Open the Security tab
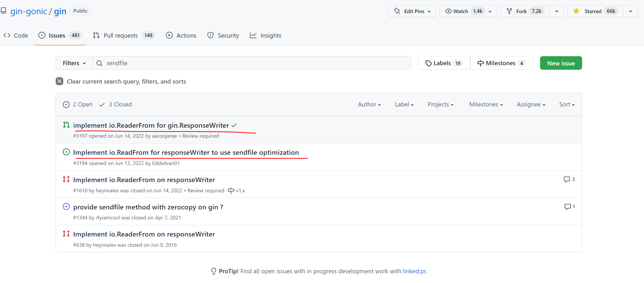Viewport: 644px width, 283px height. click(223, 35)
